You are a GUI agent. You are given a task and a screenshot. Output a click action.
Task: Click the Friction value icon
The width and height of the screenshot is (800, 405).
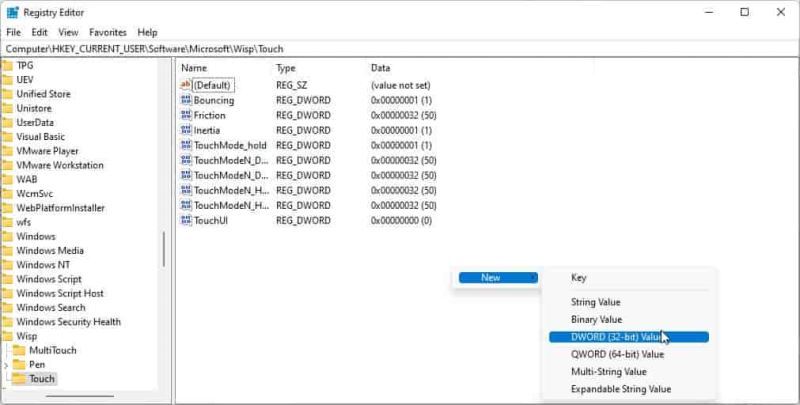(x=185, y=116)
